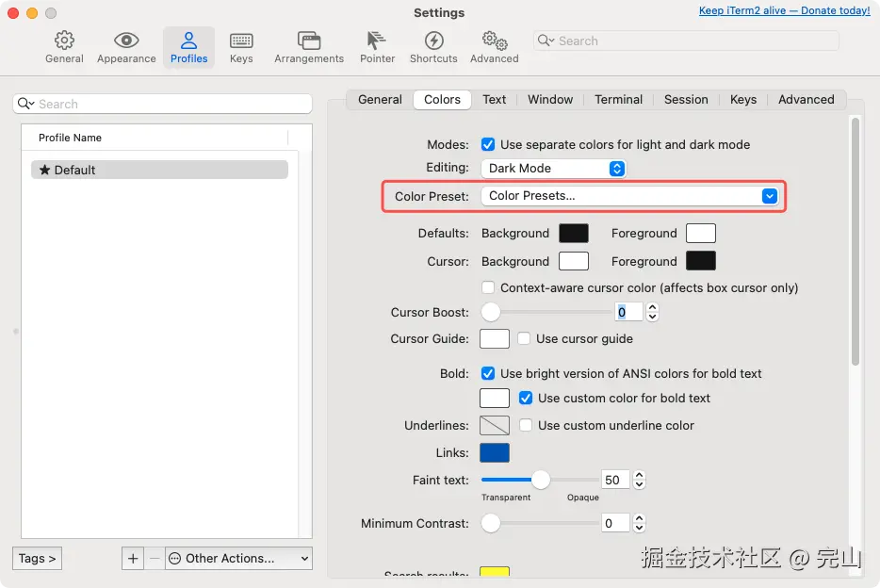The image size is (880, 588).
Task: Pick the cursor Foreground color swatch
Action: 700,261
